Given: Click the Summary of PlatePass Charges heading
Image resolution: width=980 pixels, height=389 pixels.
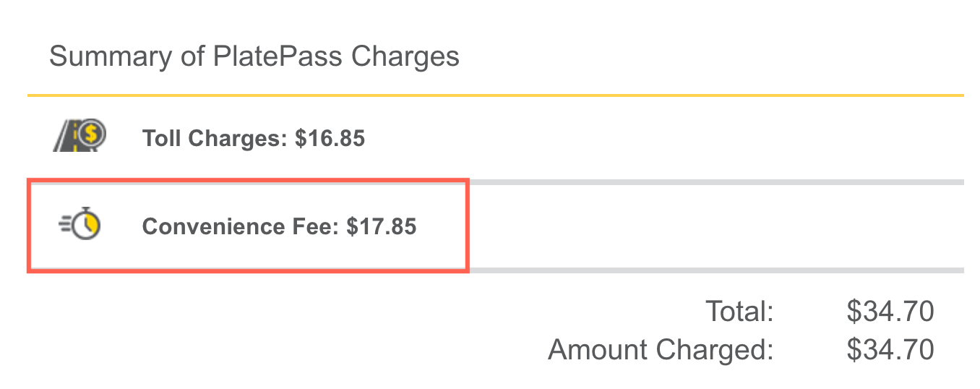Looking at the screenshot, I should click(x=254, y=56).
